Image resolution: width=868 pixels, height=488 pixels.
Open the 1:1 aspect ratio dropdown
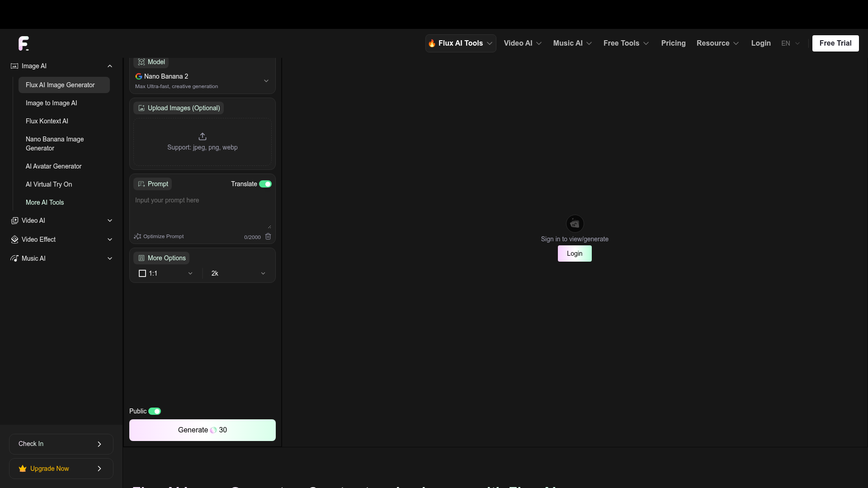(x=166, y=273)
